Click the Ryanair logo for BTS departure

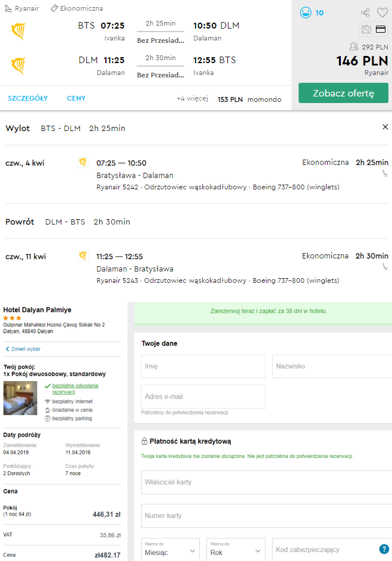tap(18, 32)
